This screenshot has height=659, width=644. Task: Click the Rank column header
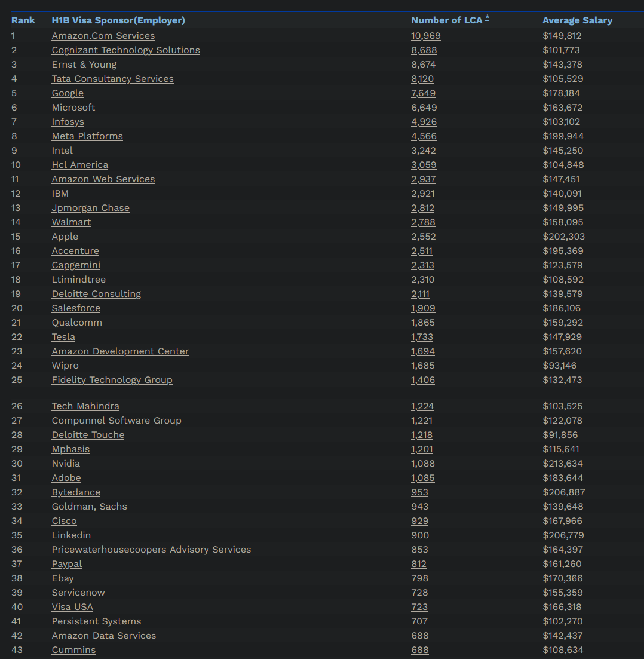click(x=23, y=20)
